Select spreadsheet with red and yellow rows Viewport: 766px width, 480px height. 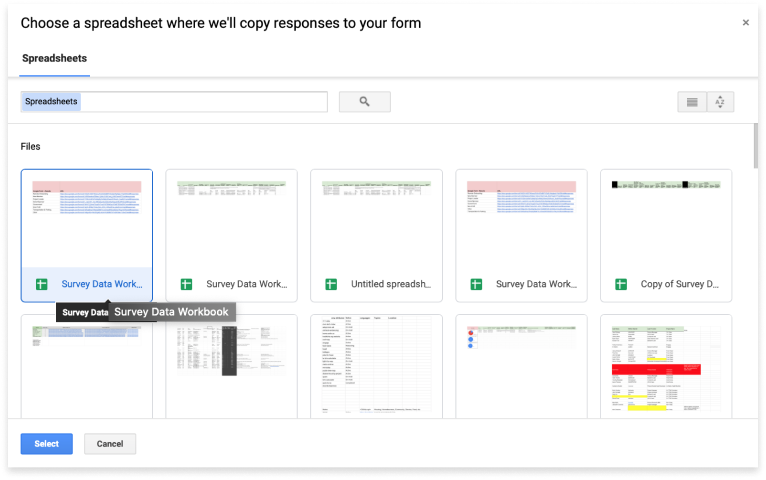click(666, 367)
